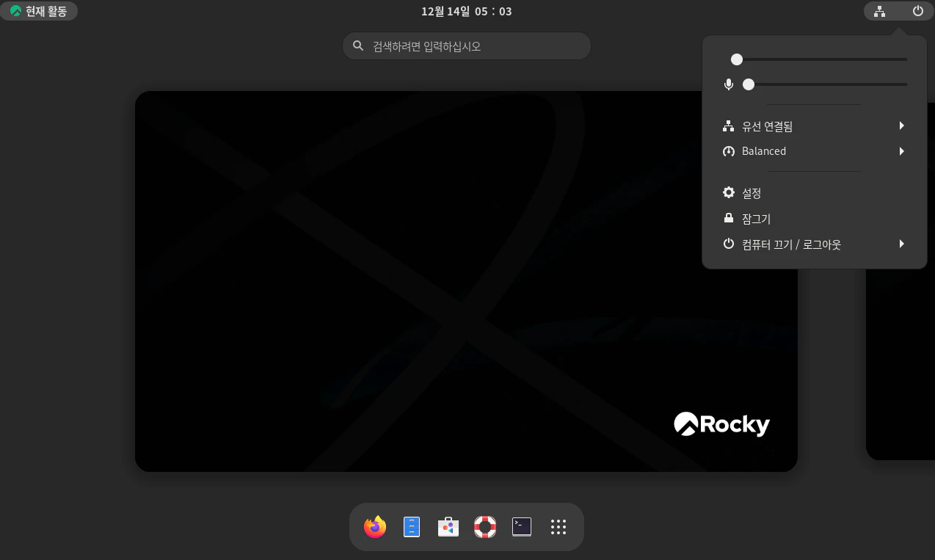Launch Firefox from the dash

pos(375,527)
